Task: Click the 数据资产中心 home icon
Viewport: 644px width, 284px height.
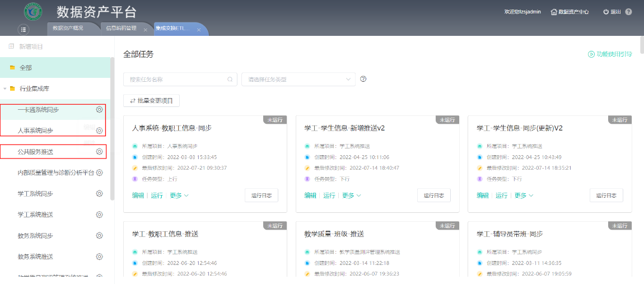Action: 554,12
